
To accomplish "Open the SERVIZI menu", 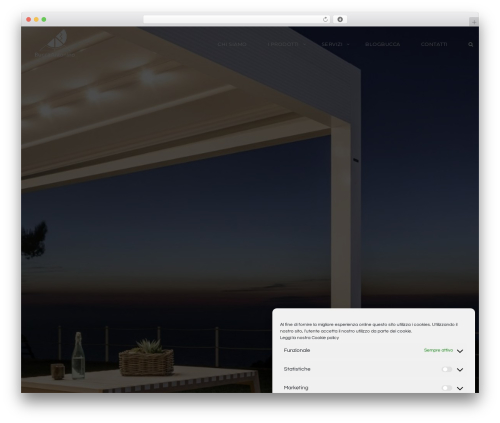I will (x=332, y=44).
